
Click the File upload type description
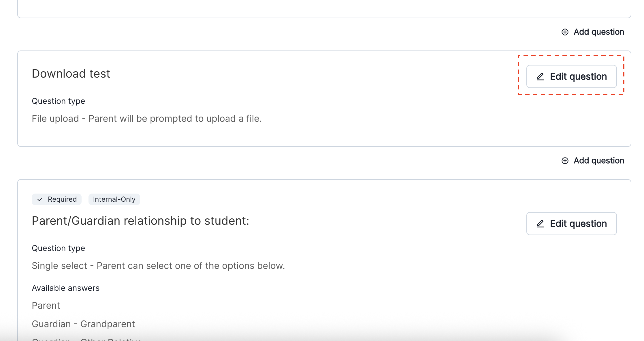146,119
